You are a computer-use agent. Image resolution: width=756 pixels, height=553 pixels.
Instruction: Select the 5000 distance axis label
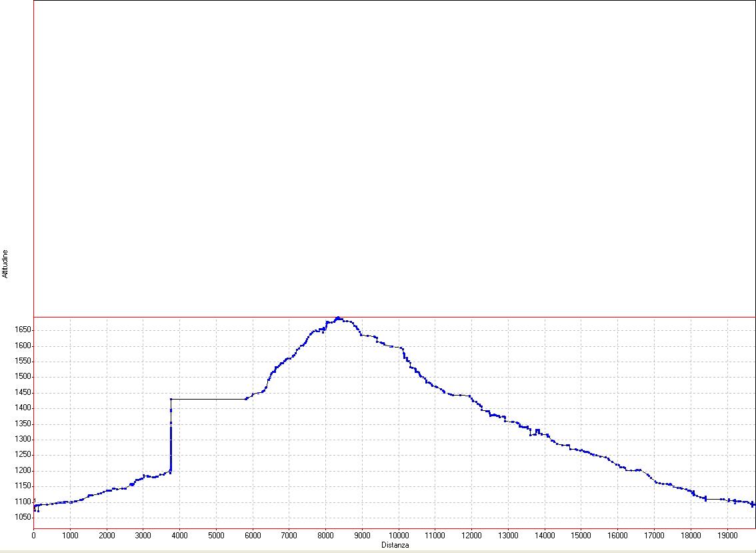coord(216,535)
